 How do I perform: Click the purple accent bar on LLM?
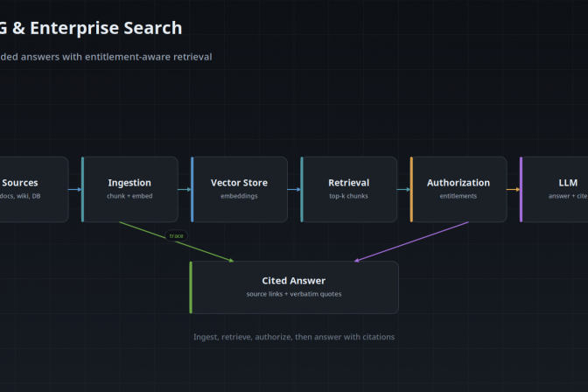click(521, 189)
